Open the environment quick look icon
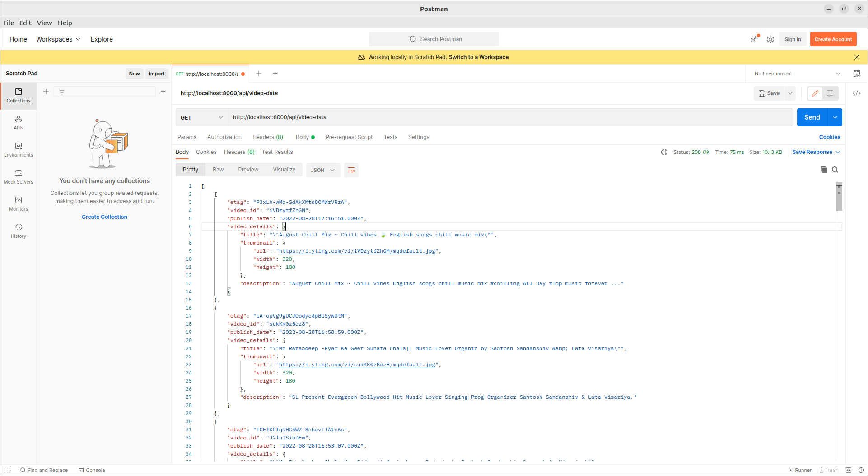This screenshot has height=476, width=868. tap(857, 74)
